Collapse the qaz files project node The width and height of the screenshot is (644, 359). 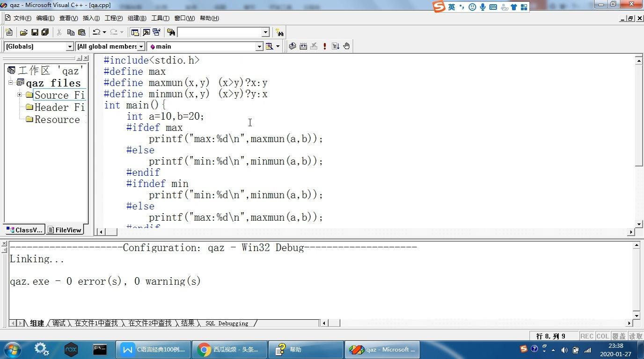10,83
